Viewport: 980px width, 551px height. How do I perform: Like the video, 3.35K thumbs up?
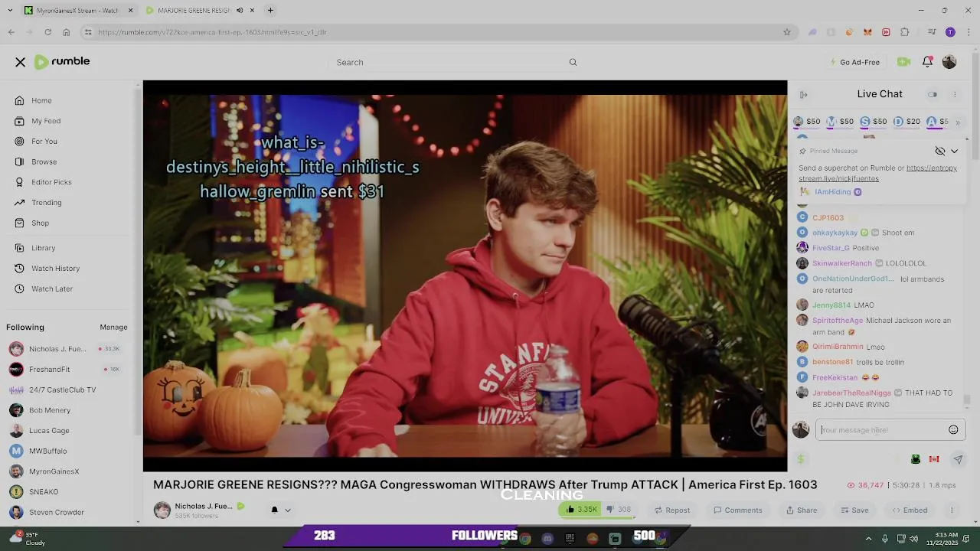[x=581, y=510]
